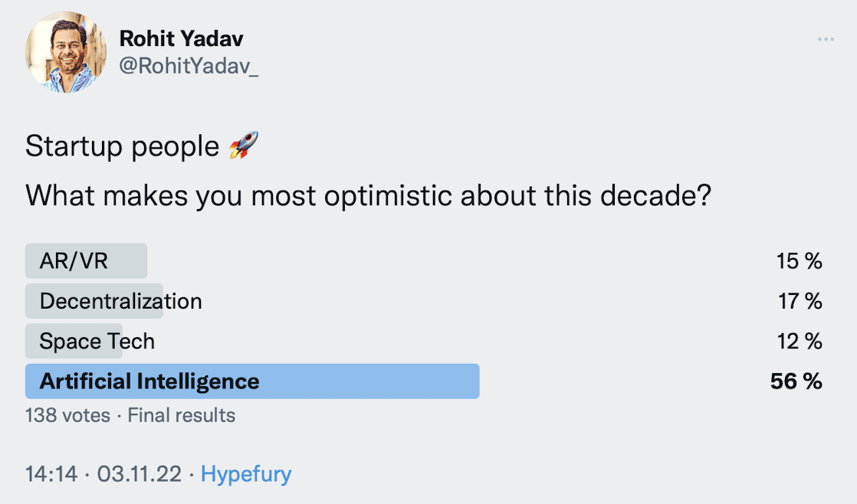Click the 03.11.22 tweet date
This screenshot has height=504, width=857.
click(x=140, y=474)
